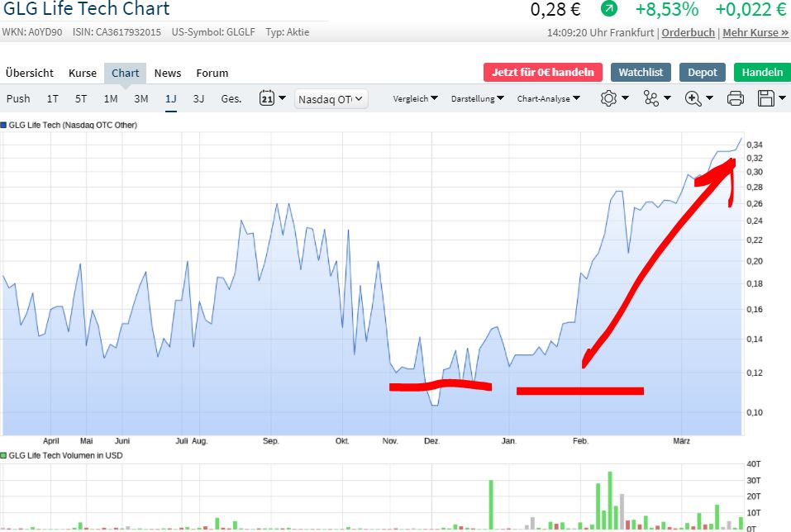Select the 1J time range

[170, 98]
